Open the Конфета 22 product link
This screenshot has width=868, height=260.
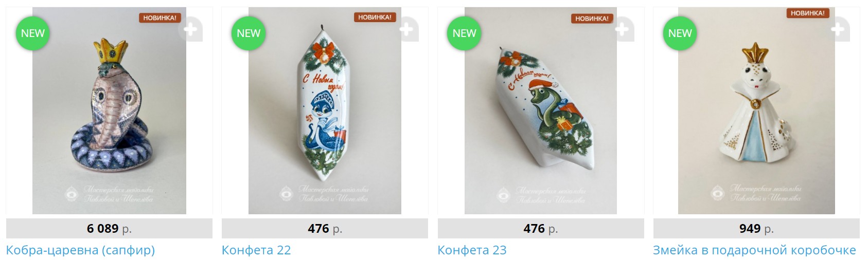click(256, 250)
